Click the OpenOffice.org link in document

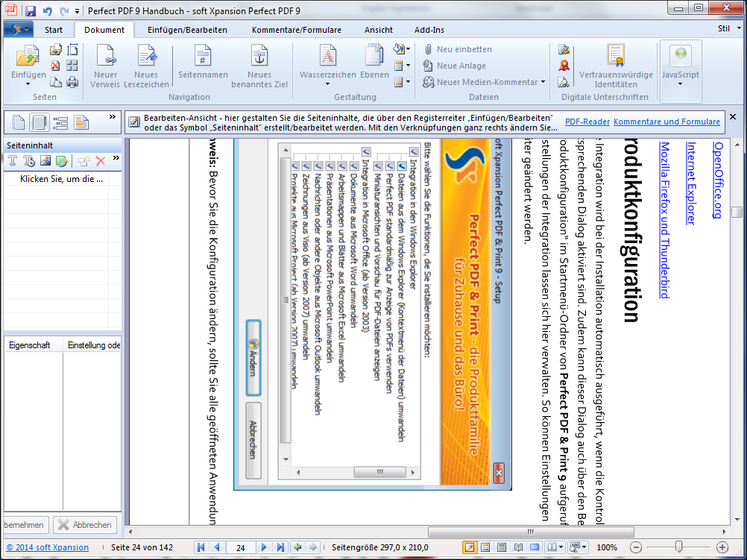717,180
